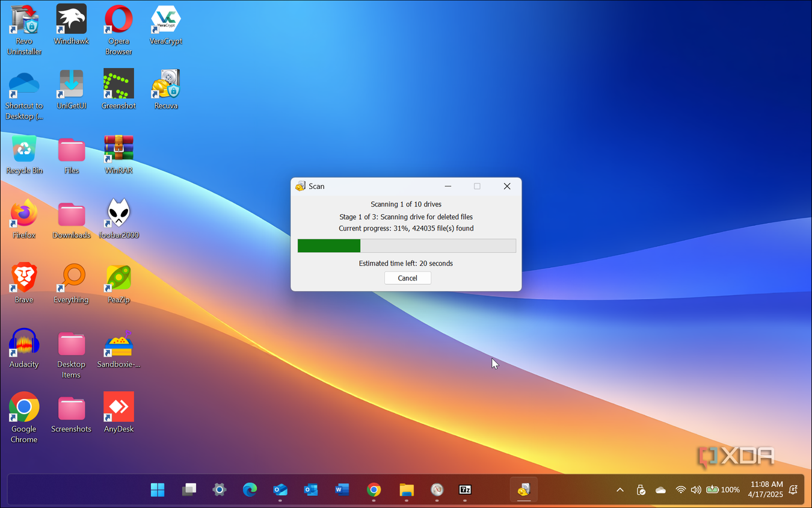Viewport: 812px width, 508px height.
Task: Open Revo Uninstaller desktop shortcut
Action: [24, 30]
